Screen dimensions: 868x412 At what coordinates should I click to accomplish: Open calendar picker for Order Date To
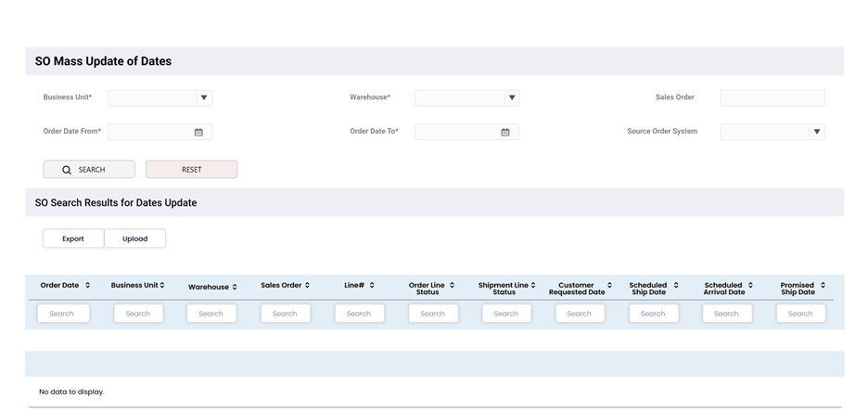pyautogui.click(x=504, y=132)
